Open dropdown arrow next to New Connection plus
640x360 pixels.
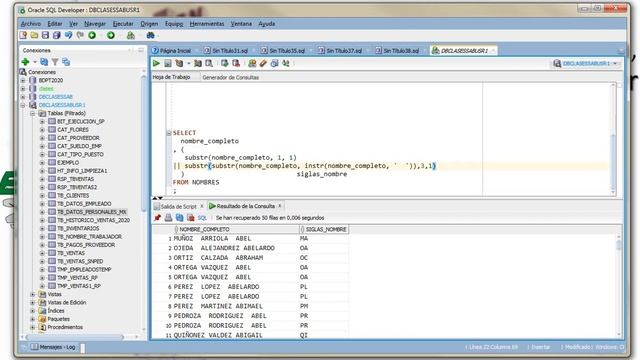pyautogui.click(x=35, y=62)
